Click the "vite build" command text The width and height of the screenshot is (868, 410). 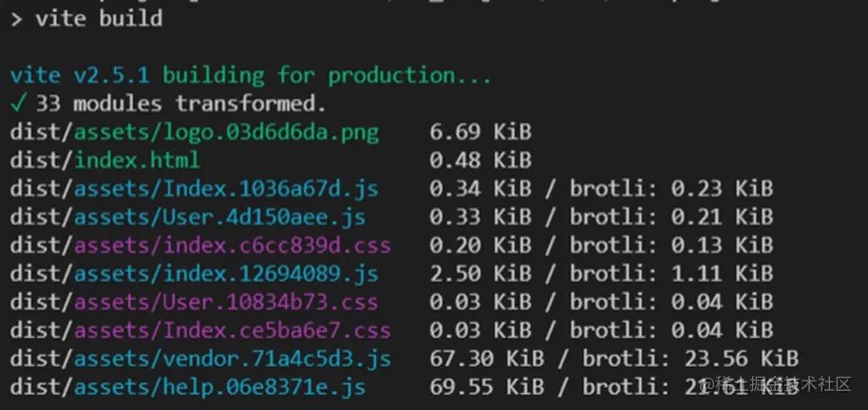[99, 18]
